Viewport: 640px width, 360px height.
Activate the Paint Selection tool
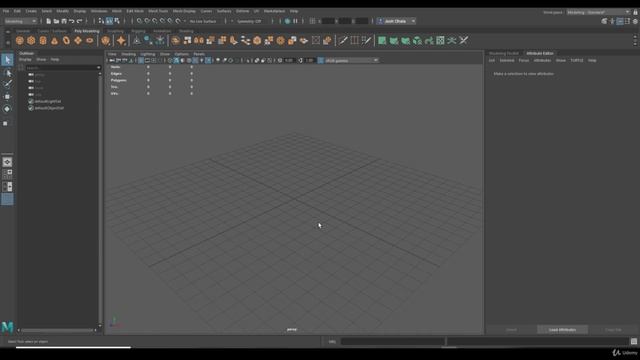[x=7, y=84]
